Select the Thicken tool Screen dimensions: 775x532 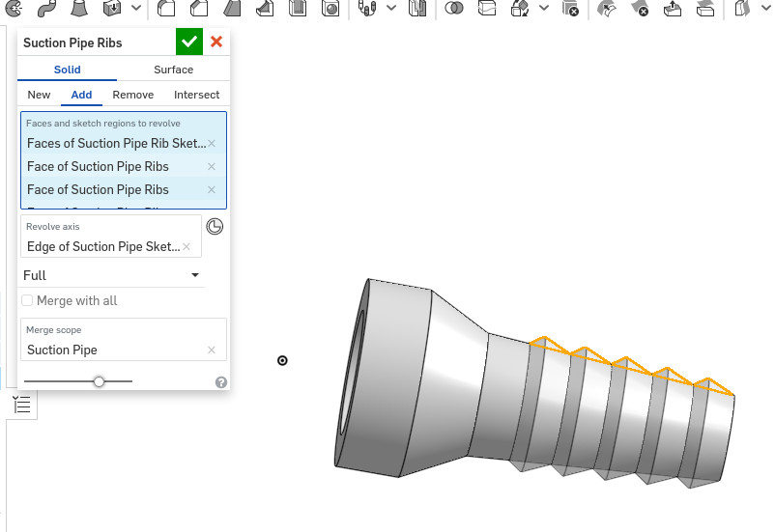112,8
